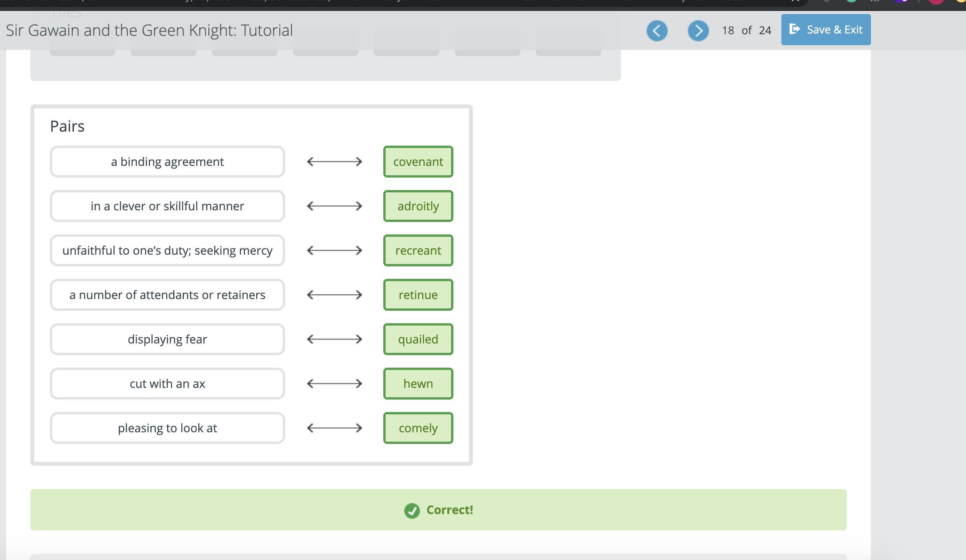The height and width of the screenshot is (560, 966).
Task: Go to the previous tutorial page
Action: (657, 30)
